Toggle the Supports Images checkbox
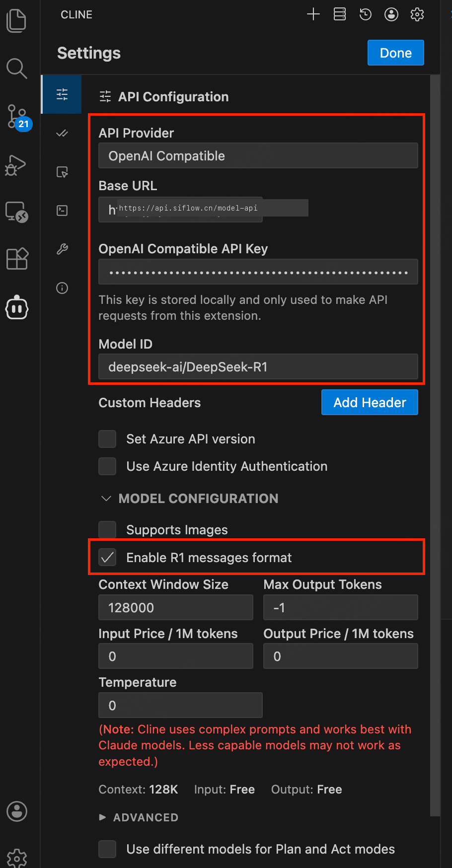This screenshot has height=868, width=452. [x=107, y=529]
